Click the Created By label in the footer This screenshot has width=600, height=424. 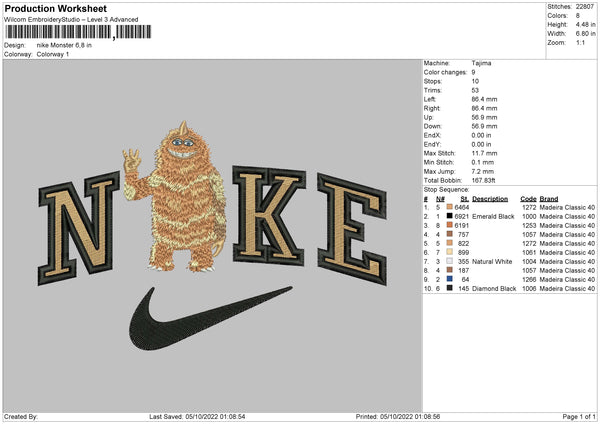pyautogui.click(x=21, y=416)
